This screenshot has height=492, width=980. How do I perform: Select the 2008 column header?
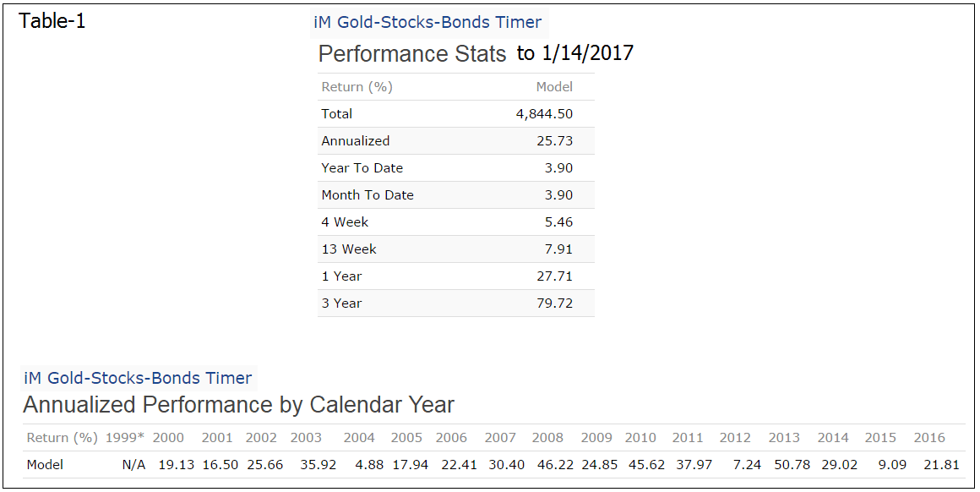coord(547,438)
